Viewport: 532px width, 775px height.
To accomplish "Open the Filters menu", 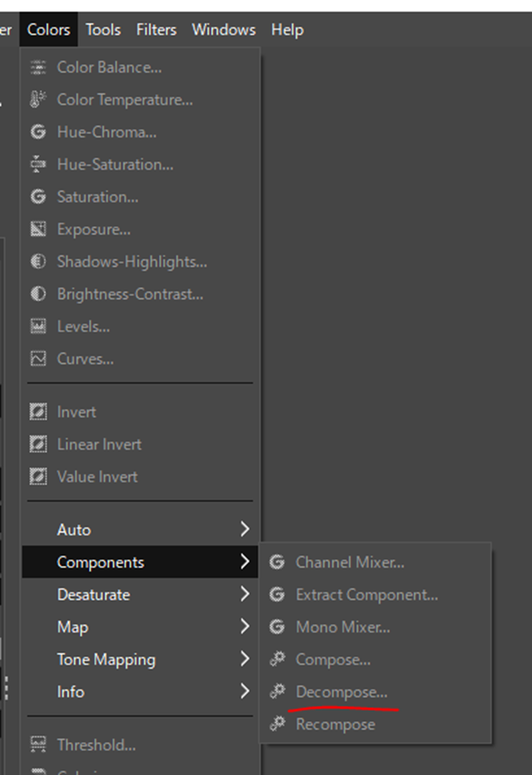I will pyautogui.click(x=156, y=30).
